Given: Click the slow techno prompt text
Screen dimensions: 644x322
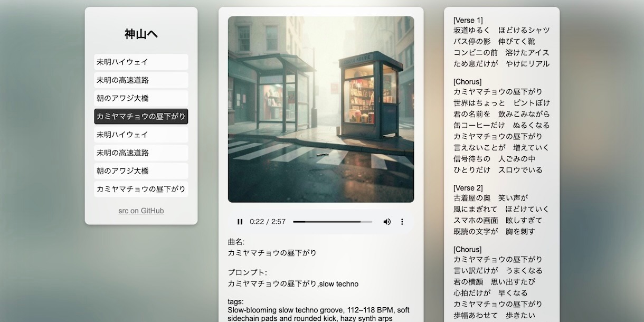Looking at the screenshot, I should click(293, 284).
